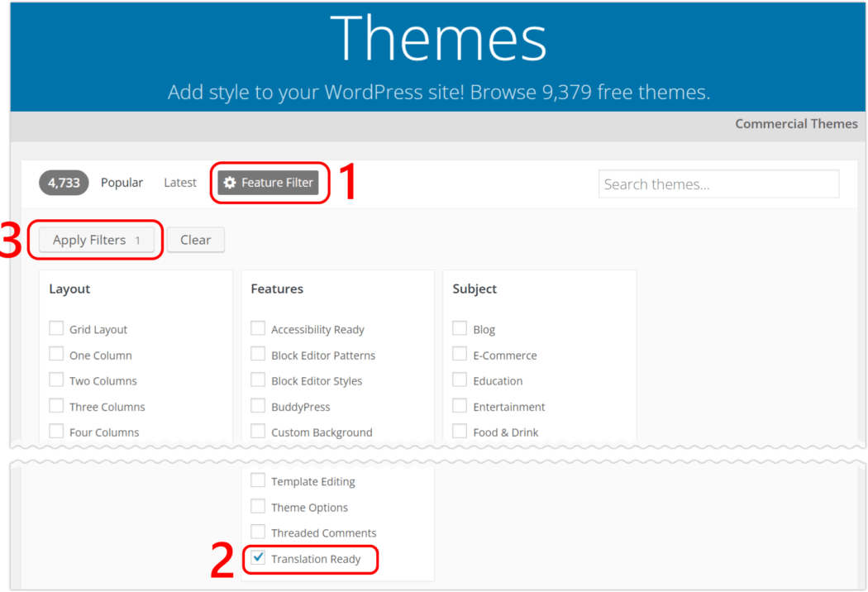
Task: Tick the Custom Background checkbox
Action: point(258,431)
